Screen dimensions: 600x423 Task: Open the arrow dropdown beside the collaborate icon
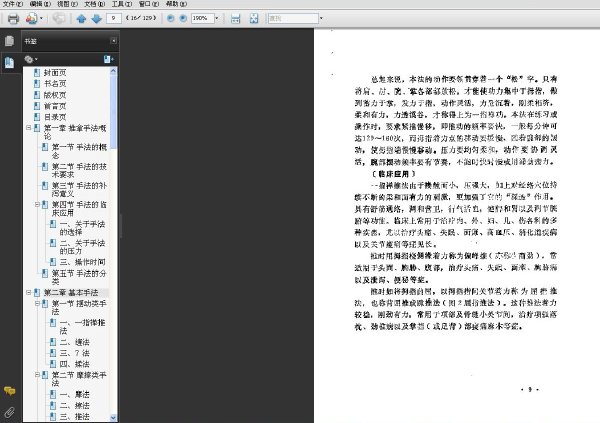coord(41,18)
